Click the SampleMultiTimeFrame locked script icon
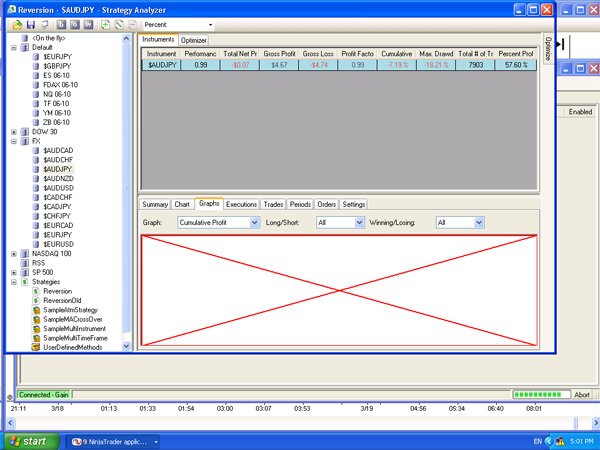This screenshot has height=450, width=600. pyautogui.click(x=36, y=338)
